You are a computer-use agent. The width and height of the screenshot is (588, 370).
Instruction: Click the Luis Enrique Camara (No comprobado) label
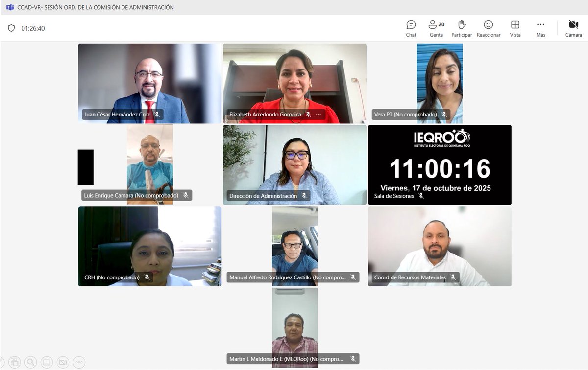[x=131, y=195]
